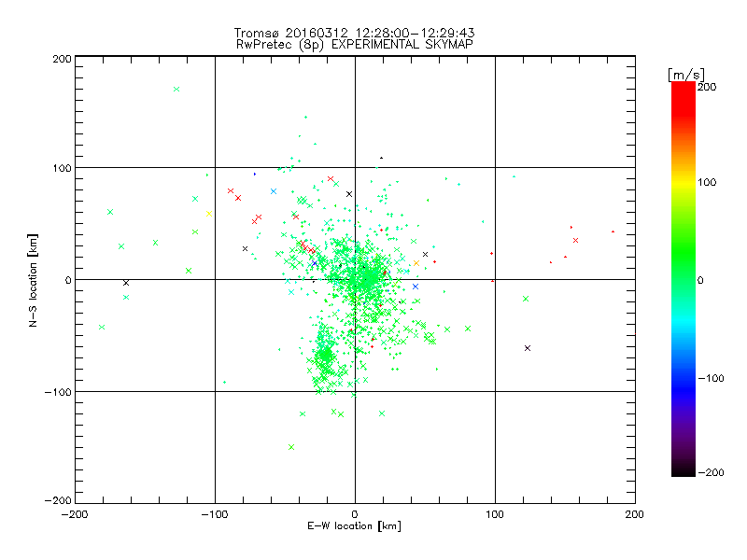
Task: Click the x-axis tick label "-200"
Action: (x=75, y=514)
